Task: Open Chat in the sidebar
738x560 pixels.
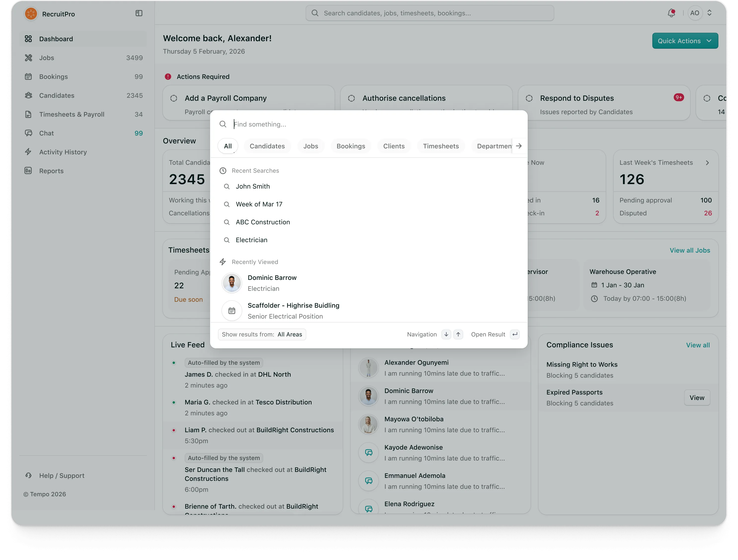Action: click(x=83, y=133)
